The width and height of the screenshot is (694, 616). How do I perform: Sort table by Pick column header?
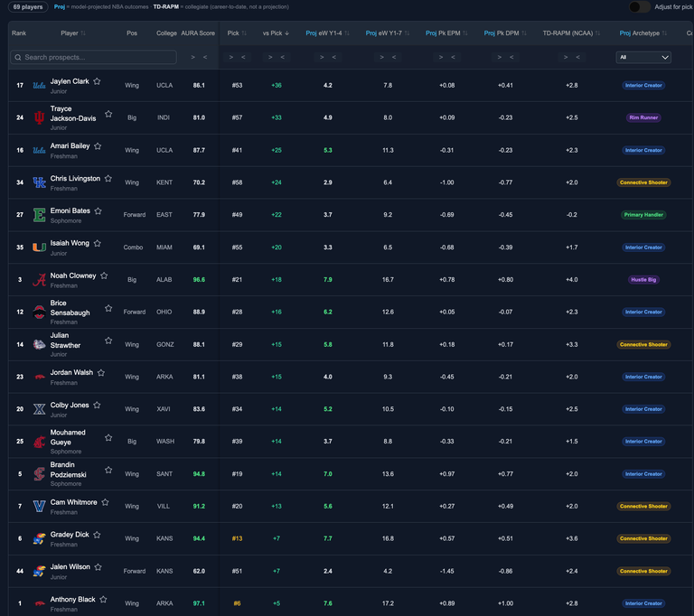click(x=237, y=33)
